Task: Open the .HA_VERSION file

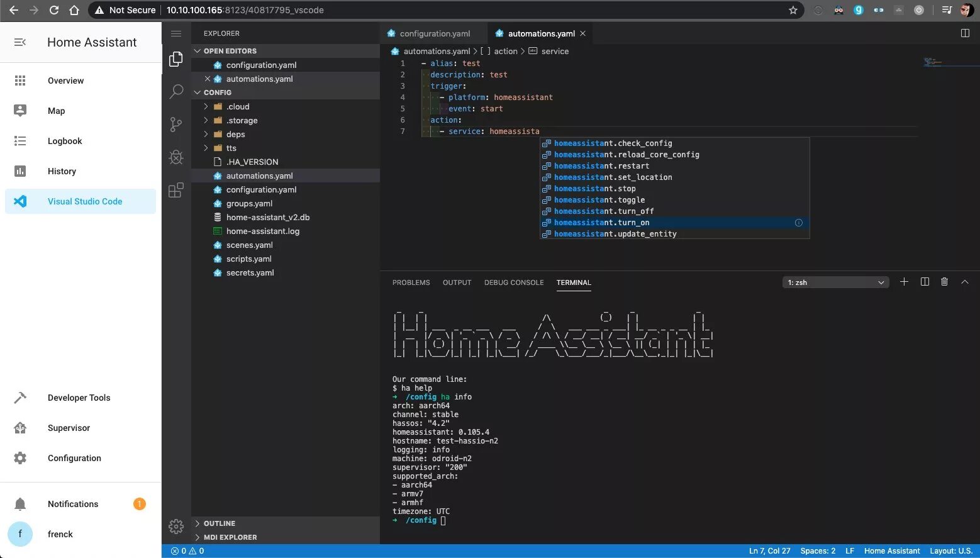Action: [286, 162]
